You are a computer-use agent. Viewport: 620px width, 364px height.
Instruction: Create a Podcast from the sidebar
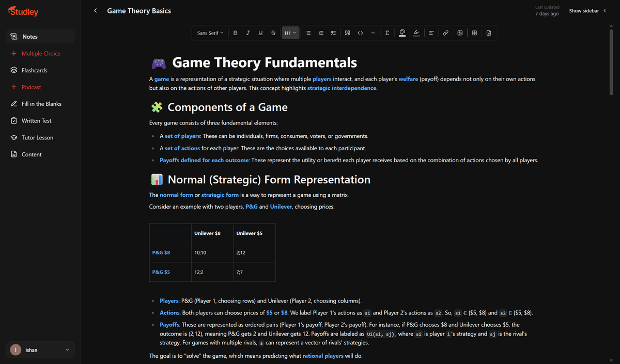(40, 87)
